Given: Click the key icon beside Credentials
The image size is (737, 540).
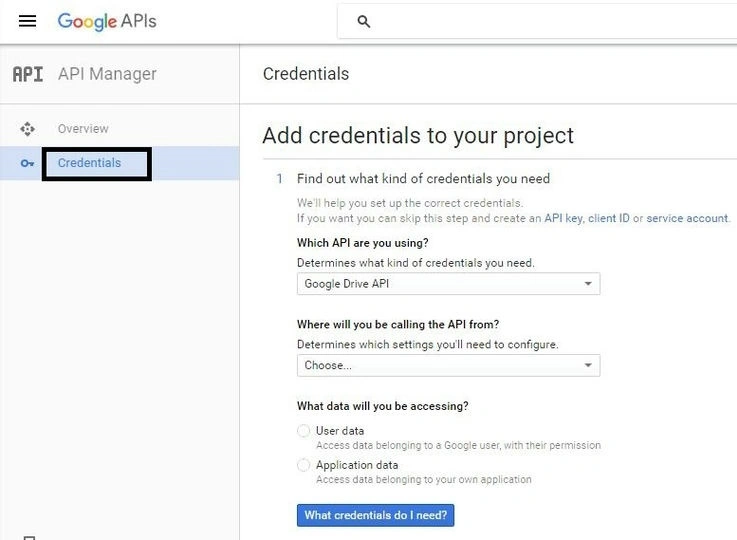Looking at the screenshot, I should [27, 163].
